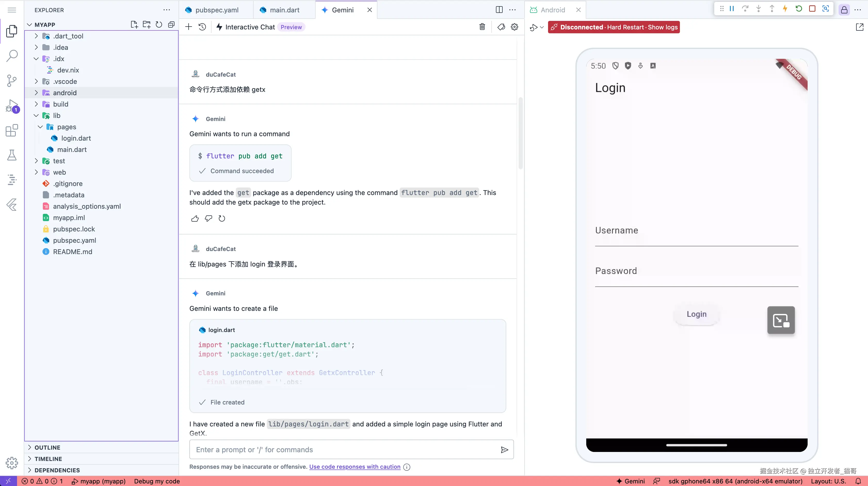Expand the test folder
The image size is (868, 486).
coord(36,161)
